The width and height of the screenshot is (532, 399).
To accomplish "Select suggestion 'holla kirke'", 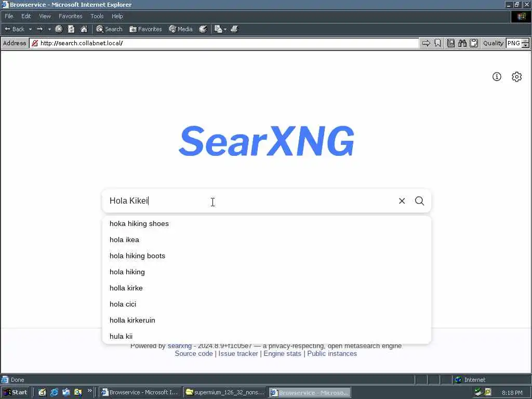I will click(267, 288).
